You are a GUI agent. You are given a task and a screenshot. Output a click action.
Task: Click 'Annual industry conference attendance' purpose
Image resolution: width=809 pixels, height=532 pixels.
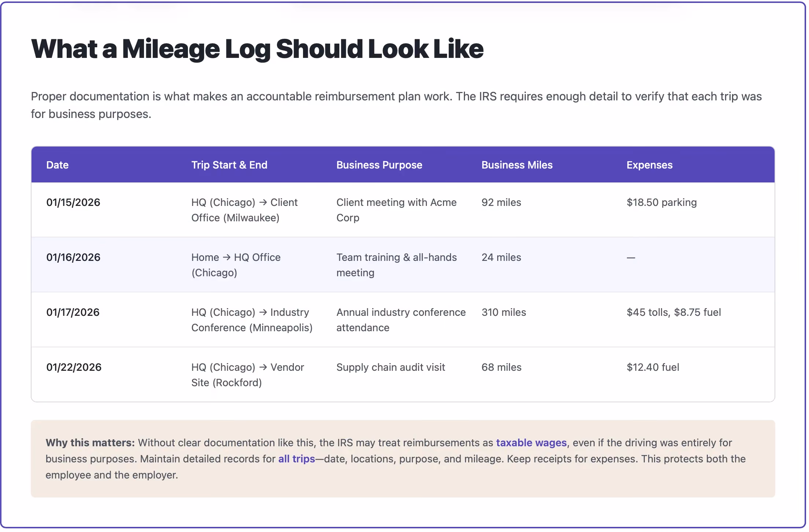[x=401, y=320]
